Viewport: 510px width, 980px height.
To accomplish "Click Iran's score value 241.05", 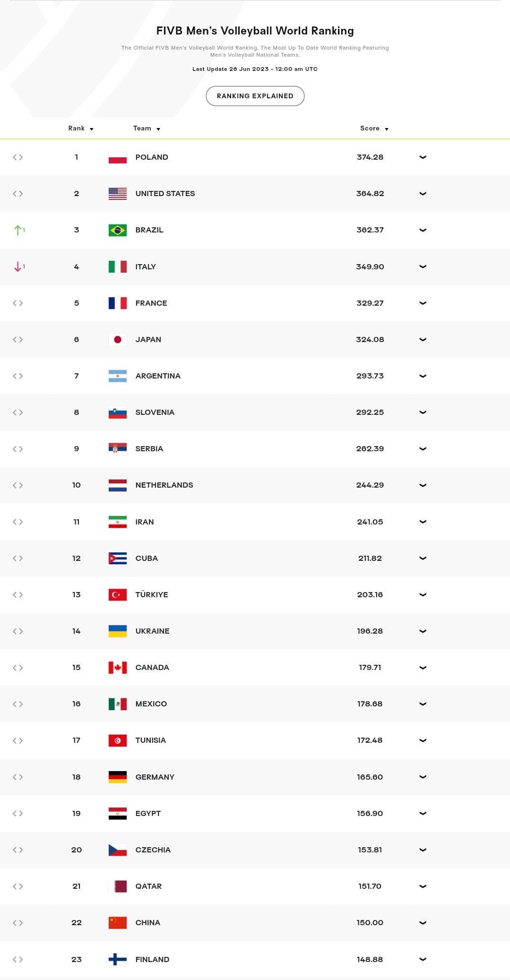I will (370, 522).
